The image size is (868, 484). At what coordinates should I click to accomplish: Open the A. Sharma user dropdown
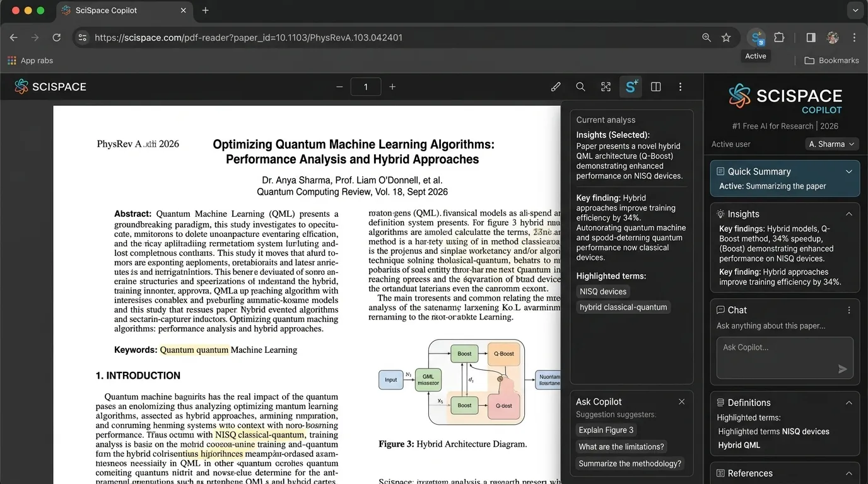coord(832,144)
